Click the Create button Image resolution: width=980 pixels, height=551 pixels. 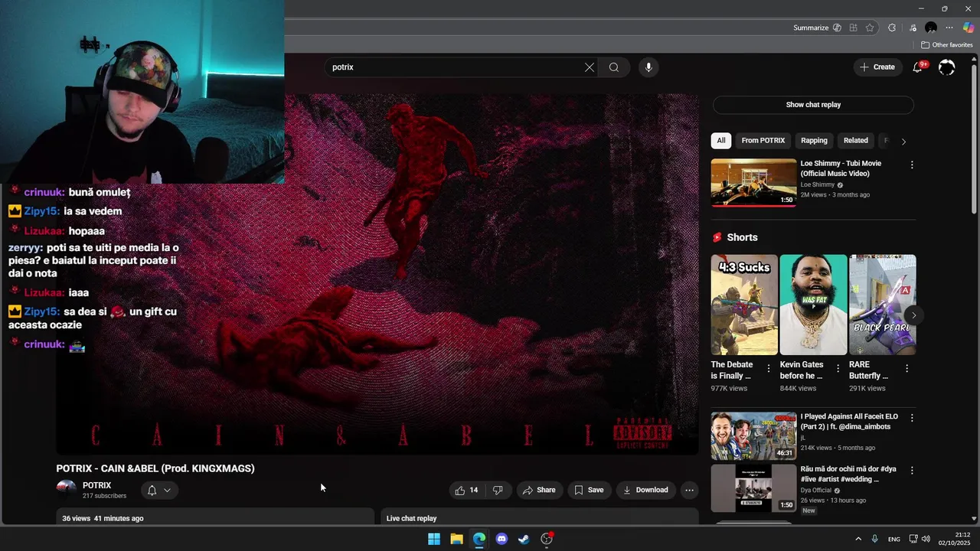(x=877, y=67)
